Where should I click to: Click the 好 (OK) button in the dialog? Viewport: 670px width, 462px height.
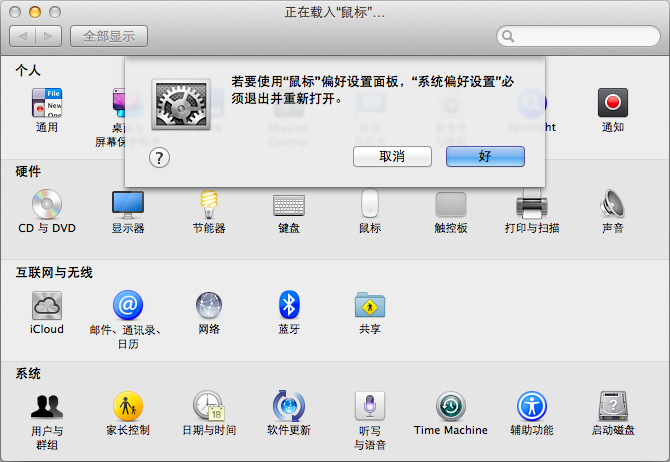click(485, 156)
